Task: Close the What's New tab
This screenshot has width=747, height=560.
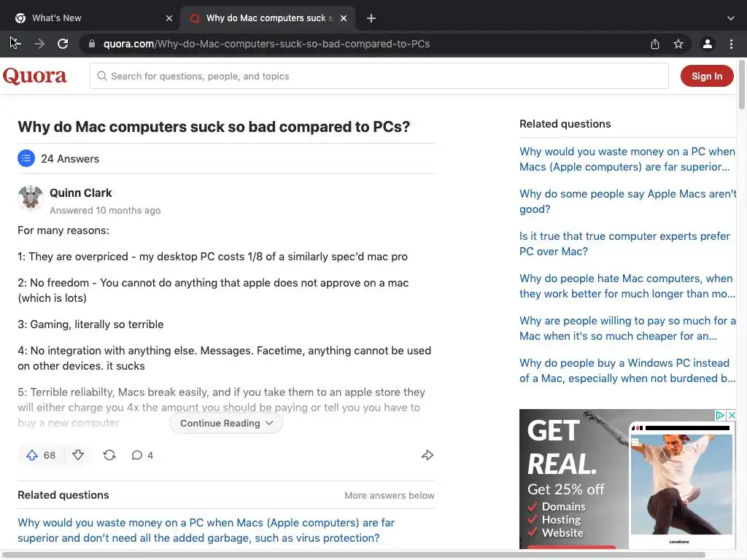Action: pyautogui.click(x=169, y=18)
